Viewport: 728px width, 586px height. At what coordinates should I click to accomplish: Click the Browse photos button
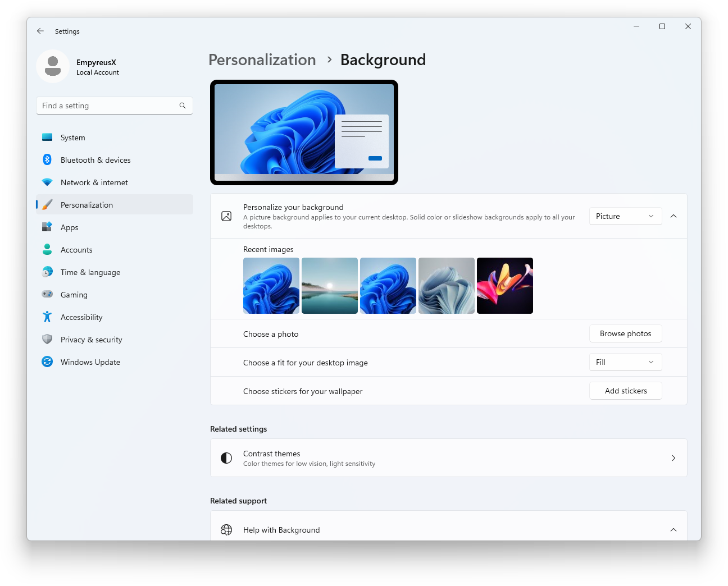point(625,333)
